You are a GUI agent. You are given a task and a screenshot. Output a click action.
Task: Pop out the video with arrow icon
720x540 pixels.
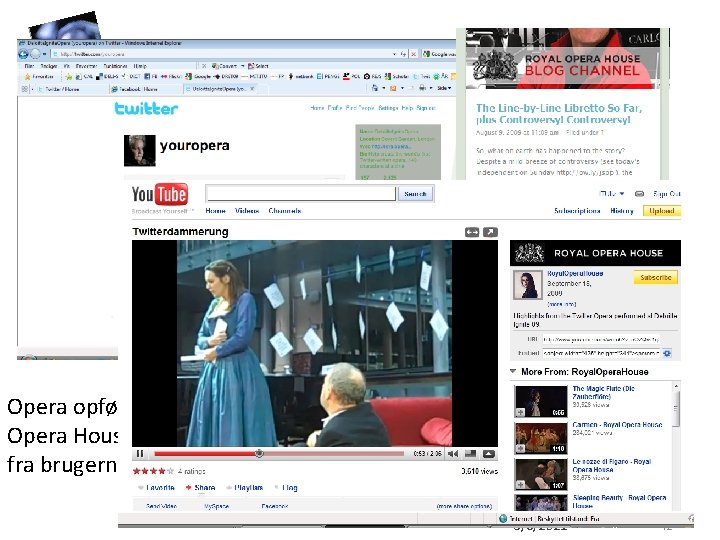tap(490, 232)
